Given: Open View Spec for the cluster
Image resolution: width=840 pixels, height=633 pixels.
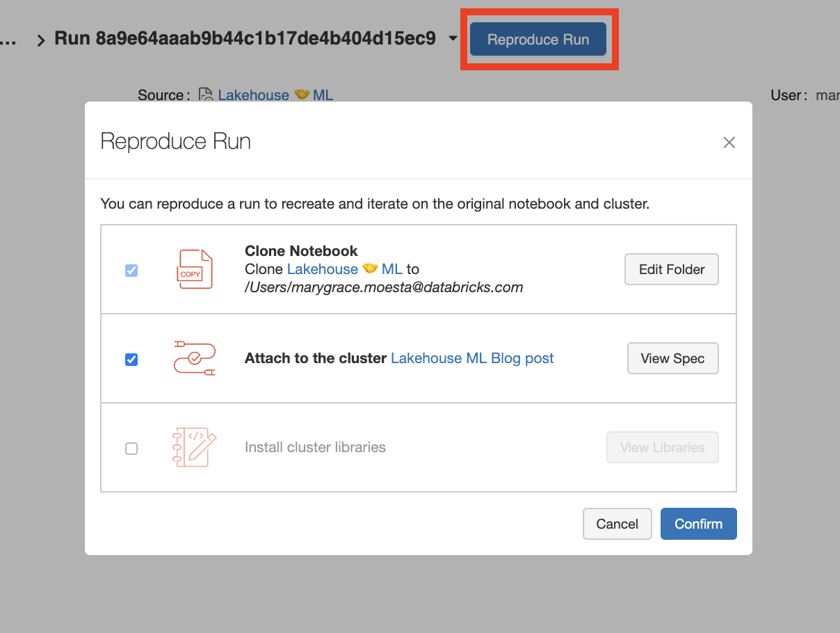Looking at the screenshot, I should pyautogui.click(x=672, y=358).
